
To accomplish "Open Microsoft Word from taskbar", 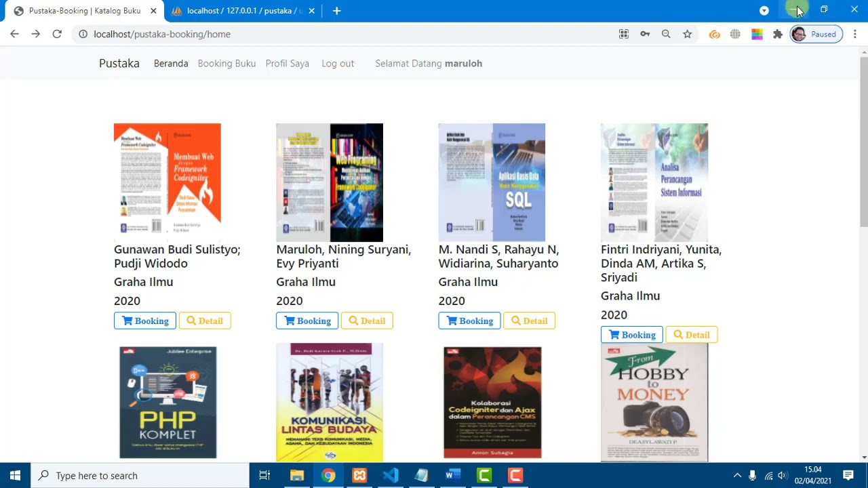I will tap(453, 475).
